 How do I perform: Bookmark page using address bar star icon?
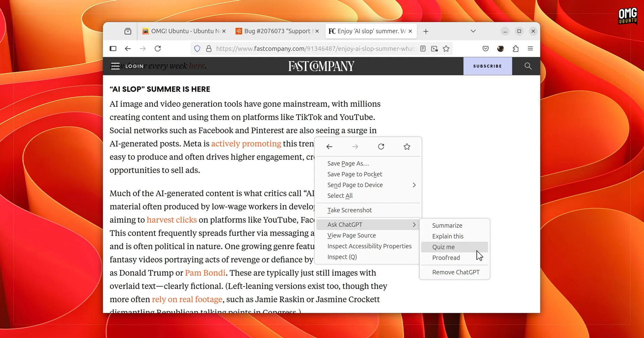pyautogui.click(x=446, y=49)
